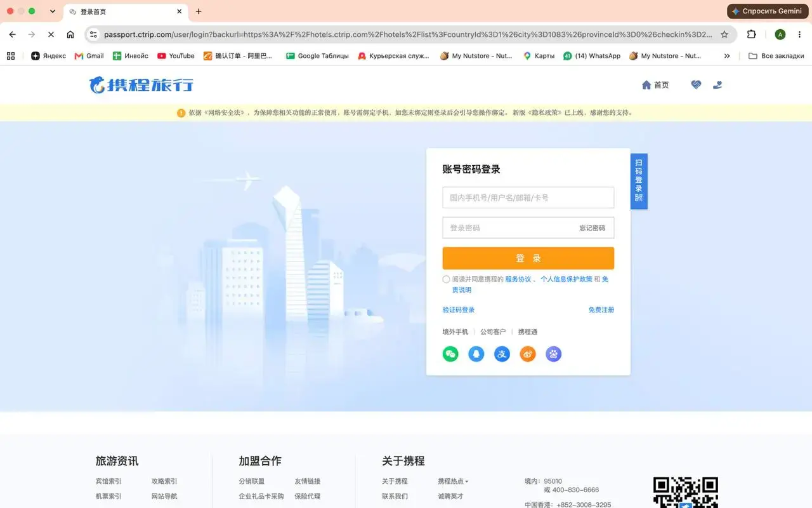Open the green profile avatar A
This screenshot has width=812, height=508.
coord(780,34)
